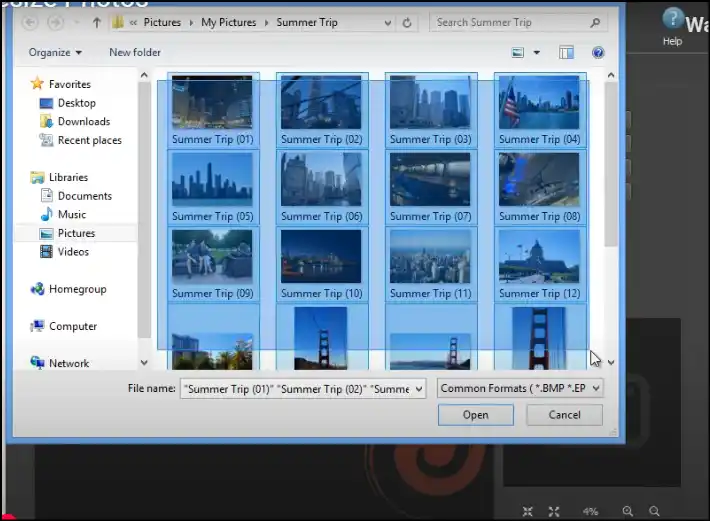Select the Summer Trip (03) thumbnail
This screenshot has width=710, height=521.
431,110
